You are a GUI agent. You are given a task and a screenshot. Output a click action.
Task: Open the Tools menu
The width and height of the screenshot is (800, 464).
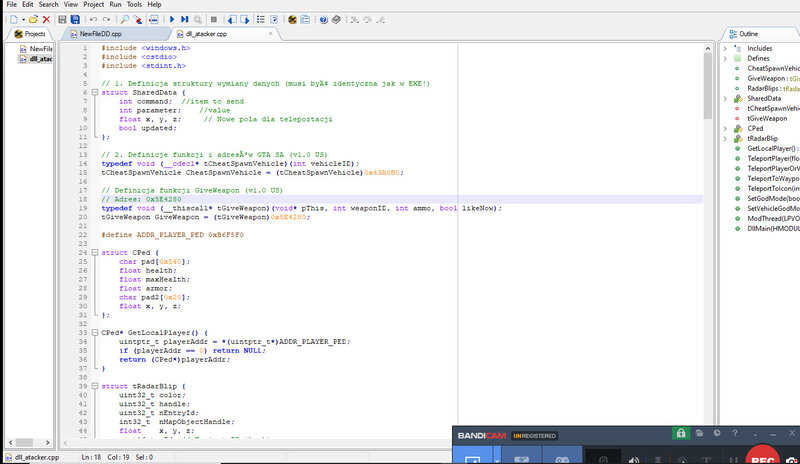coord(134,4)
